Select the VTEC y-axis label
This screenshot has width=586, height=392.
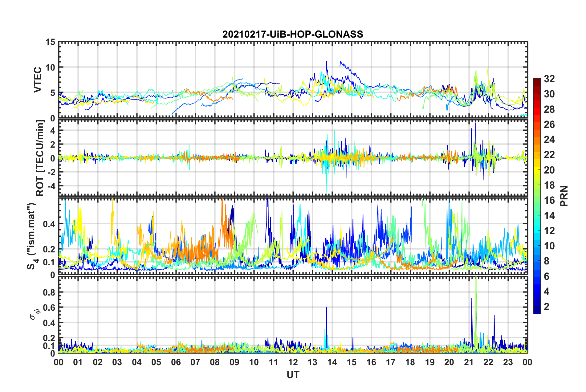pyautogui.click(x=38, y=80)
